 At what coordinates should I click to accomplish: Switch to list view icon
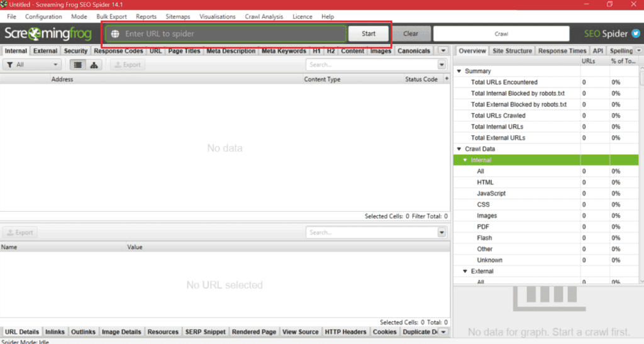77,65
